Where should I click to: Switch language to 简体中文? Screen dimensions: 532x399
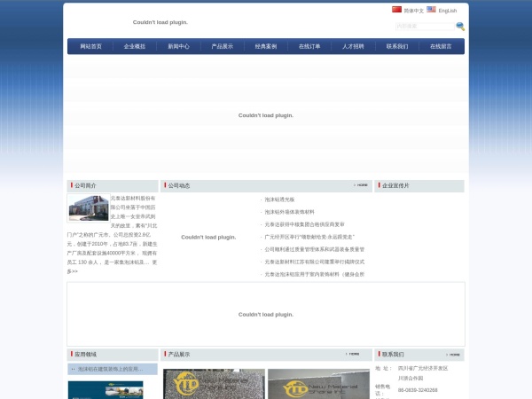[413, 11]
